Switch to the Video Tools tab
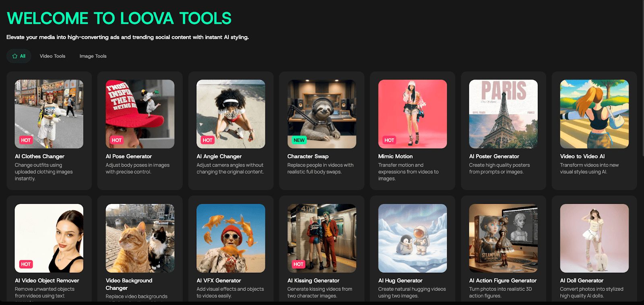644x305 pixels. click(52, 56)
